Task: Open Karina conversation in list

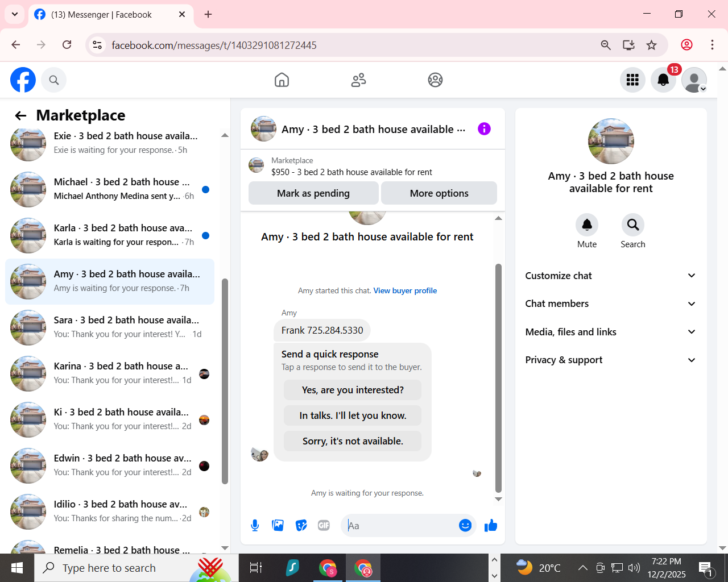Action: click(x=110, y=373)
